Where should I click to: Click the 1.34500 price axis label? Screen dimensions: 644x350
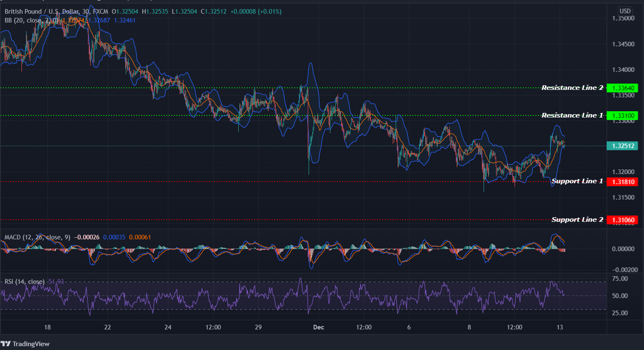point(623,44)
